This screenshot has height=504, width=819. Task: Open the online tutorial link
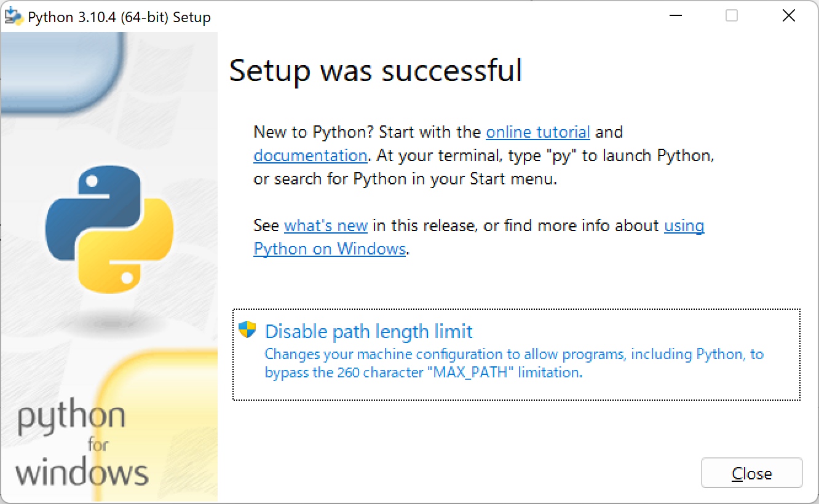537,132
